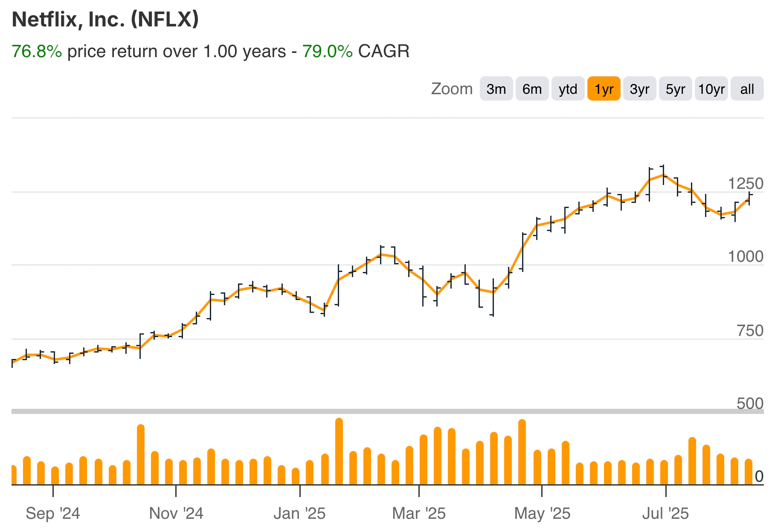The height and width of the screenshot is (532, 772).
Task: Click the Mar '25 axis label
Action: [x=419, y=513]
